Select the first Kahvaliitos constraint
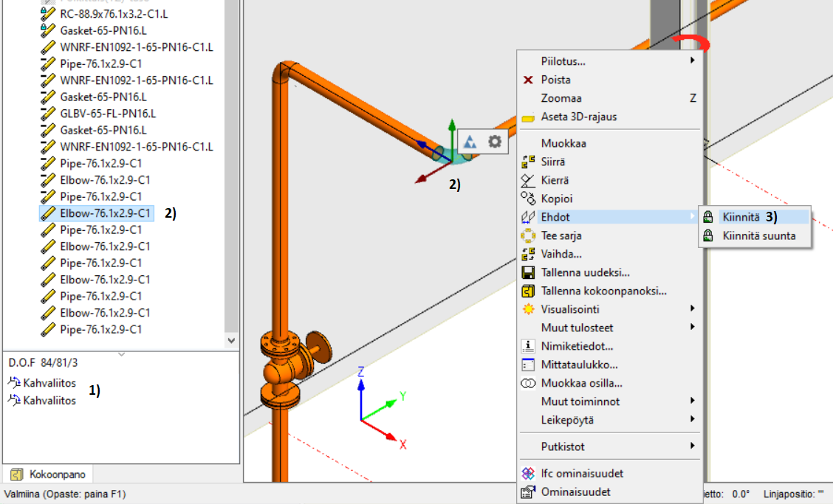Viewport: 833px width, 504px height. 49,382
